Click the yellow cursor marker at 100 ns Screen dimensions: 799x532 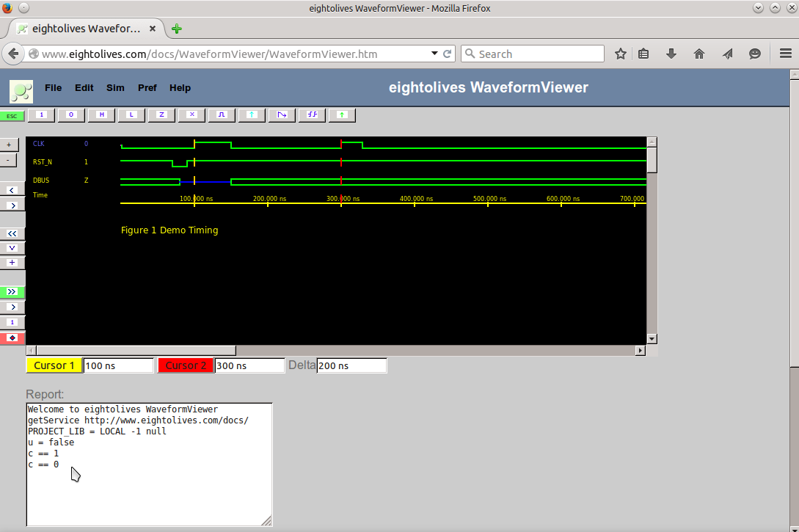pos(194,172)
